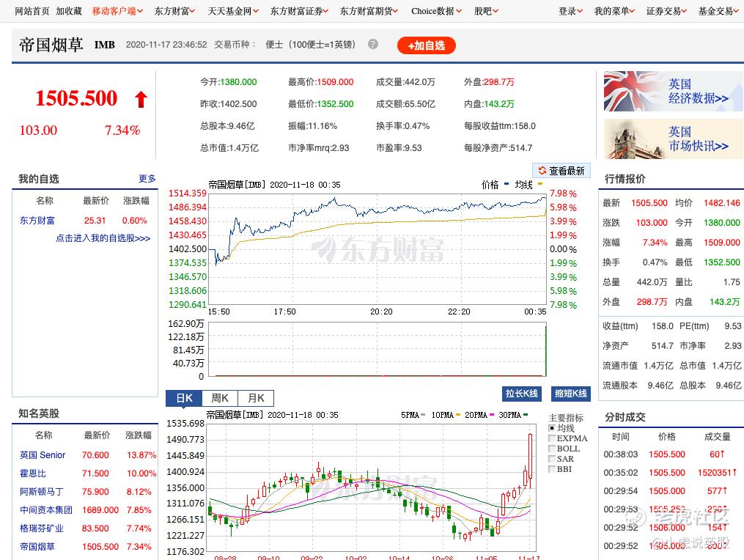Open the 英国经济数据 banner
This screenshot has height=560, width=744.
click(x=673, y=91)
